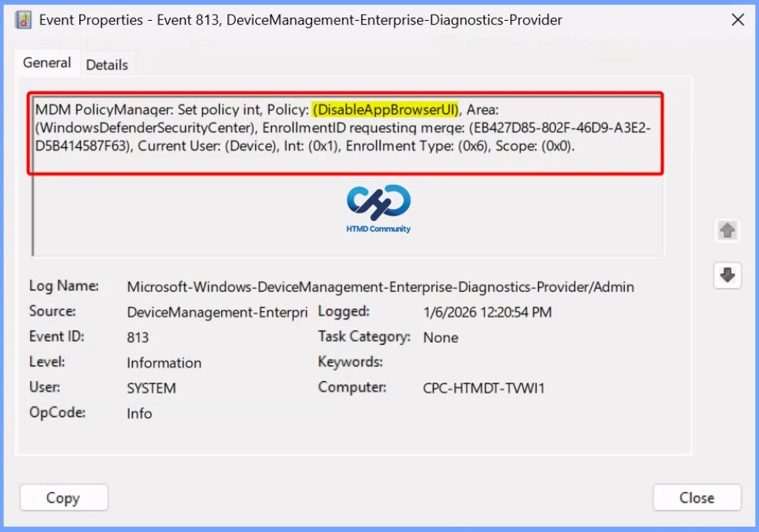Click the Level value Information
Image resolution: width=759 pixels, height=532 pixels.
[x=164, y=362]
